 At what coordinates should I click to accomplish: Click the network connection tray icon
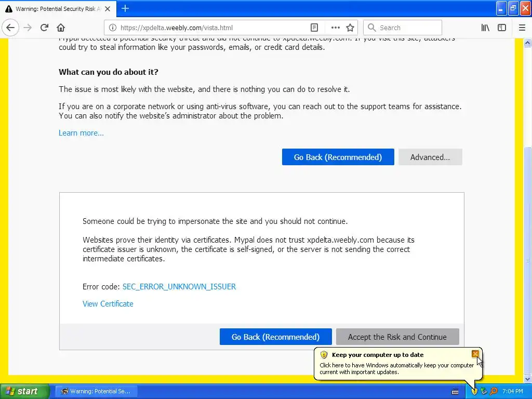tap(484, 391)
